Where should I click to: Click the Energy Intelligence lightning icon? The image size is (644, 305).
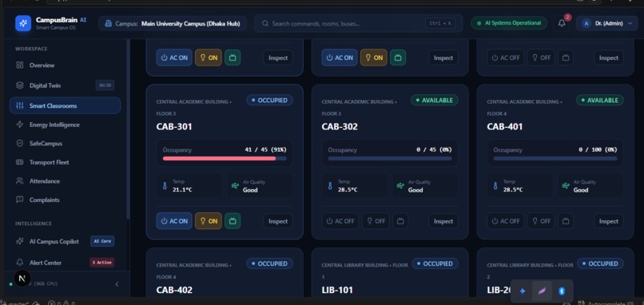click(20, 125)
